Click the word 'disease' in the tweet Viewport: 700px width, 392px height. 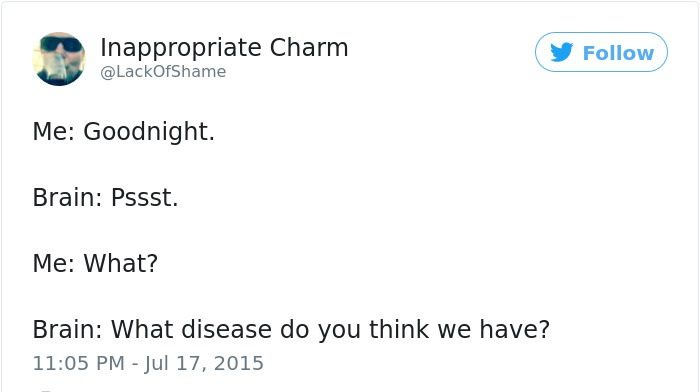[227, 329]
